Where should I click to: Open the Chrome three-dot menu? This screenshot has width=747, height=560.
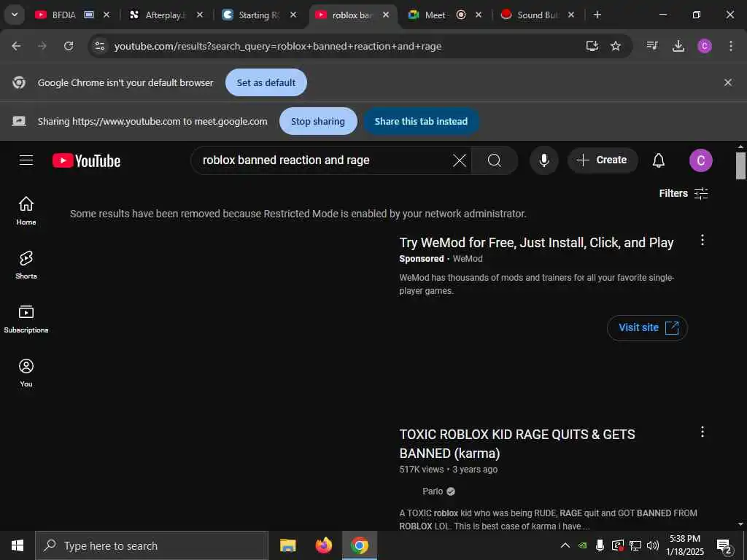pyautogui.click(x=731, y=46)
